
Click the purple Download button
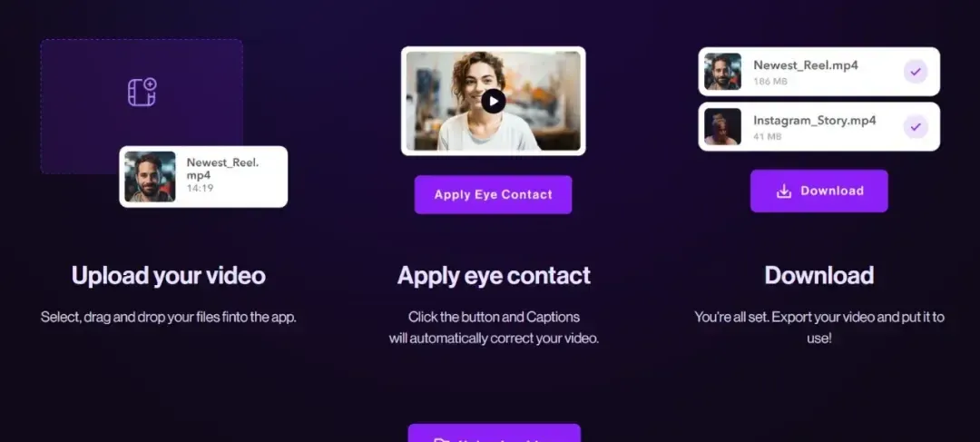818,191
